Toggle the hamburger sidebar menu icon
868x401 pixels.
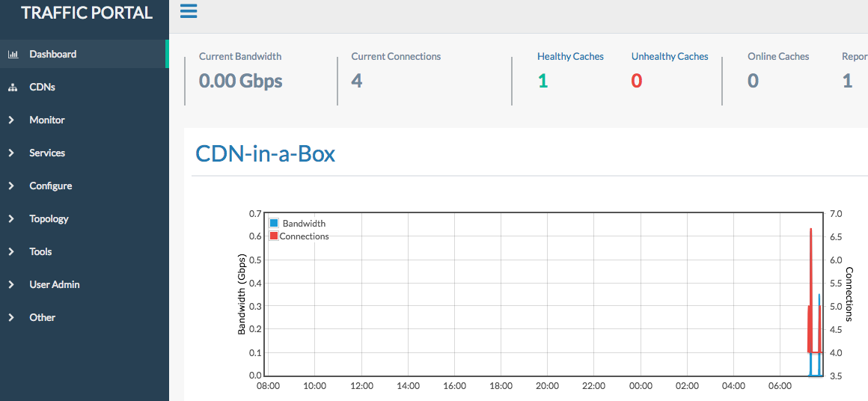189,11
